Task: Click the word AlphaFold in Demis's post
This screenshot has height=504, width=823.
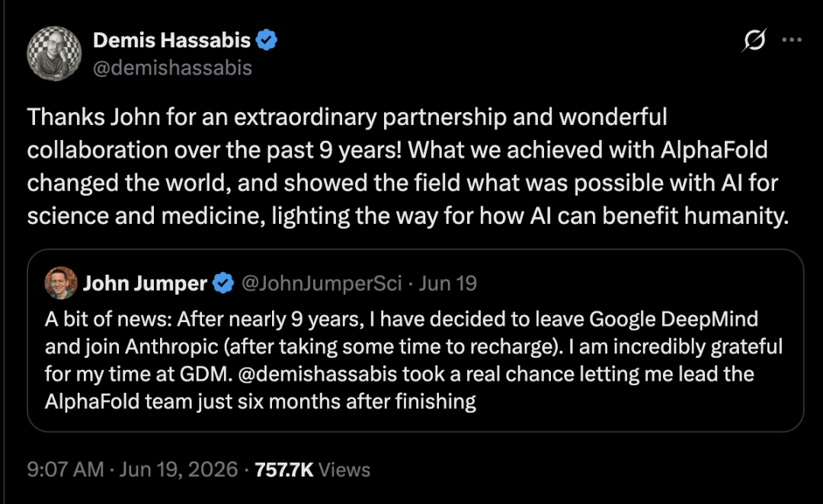Action: (x=714, y=150)
